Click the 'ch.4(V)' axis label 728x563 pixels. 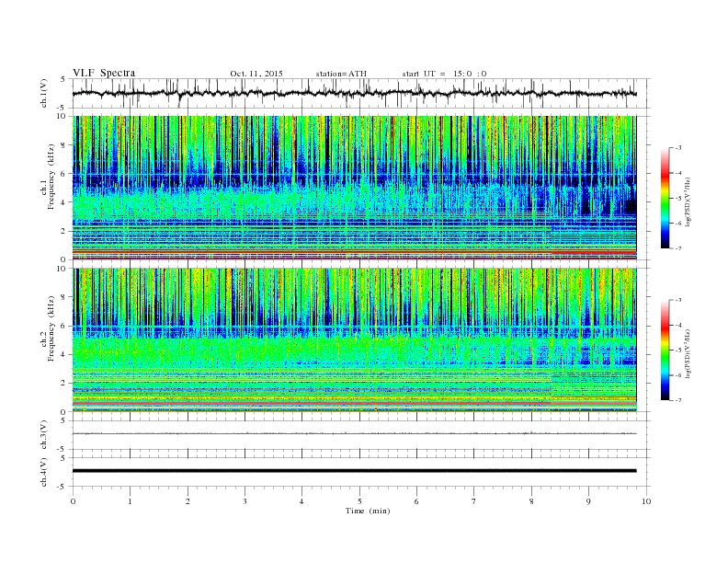44,472
